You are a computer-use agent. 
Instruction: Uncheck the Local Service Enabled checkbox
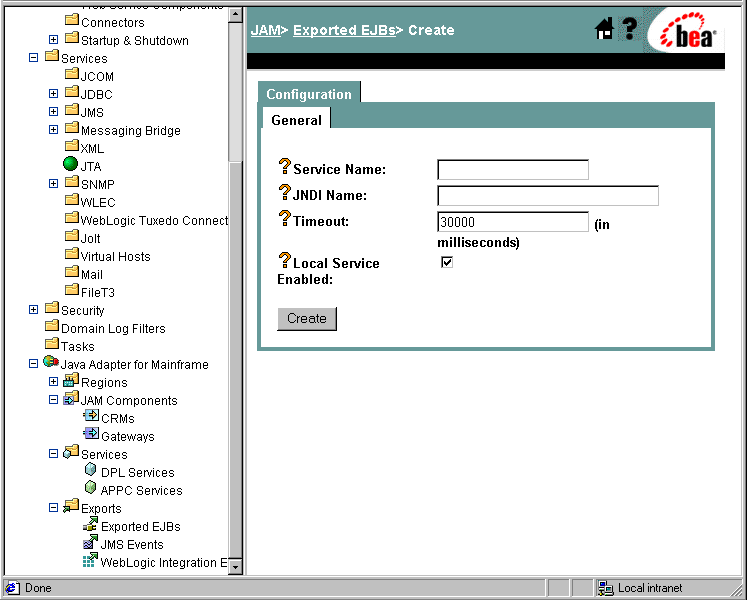447,262
